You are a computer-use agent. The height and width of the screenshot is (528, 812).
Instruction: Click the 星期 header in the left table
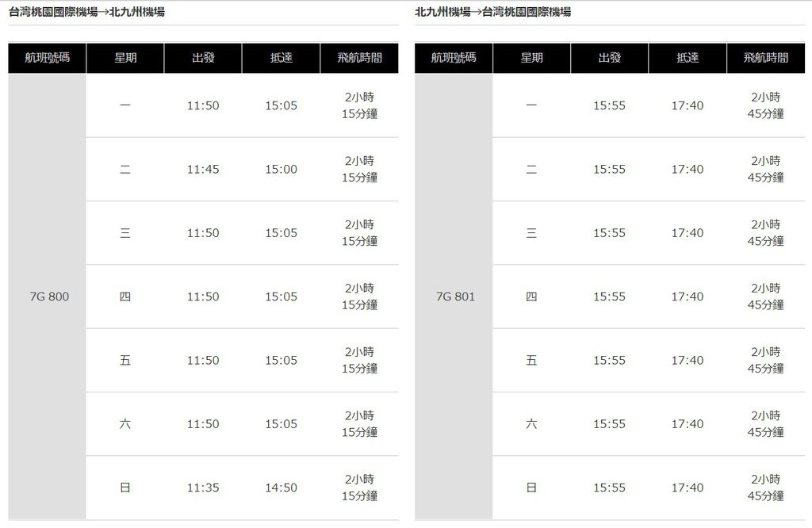pyautogui.click(x=125, y=57)
